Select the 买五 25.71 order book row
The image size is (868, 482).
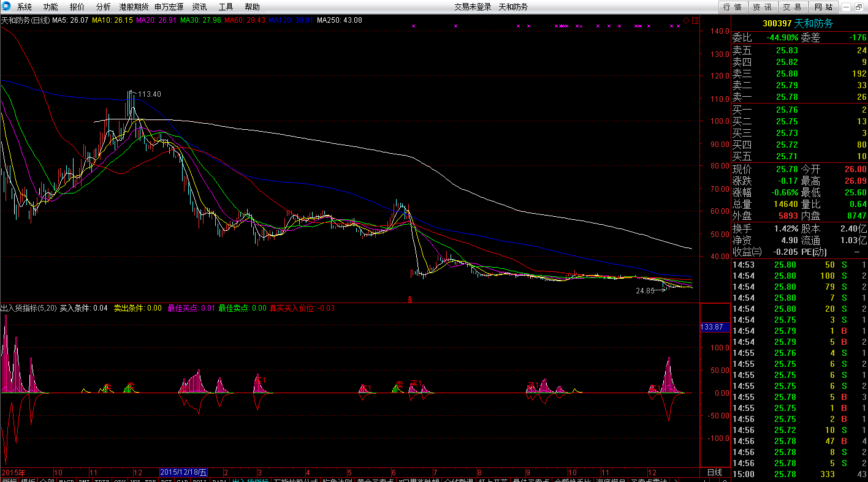tap(799, 156)
